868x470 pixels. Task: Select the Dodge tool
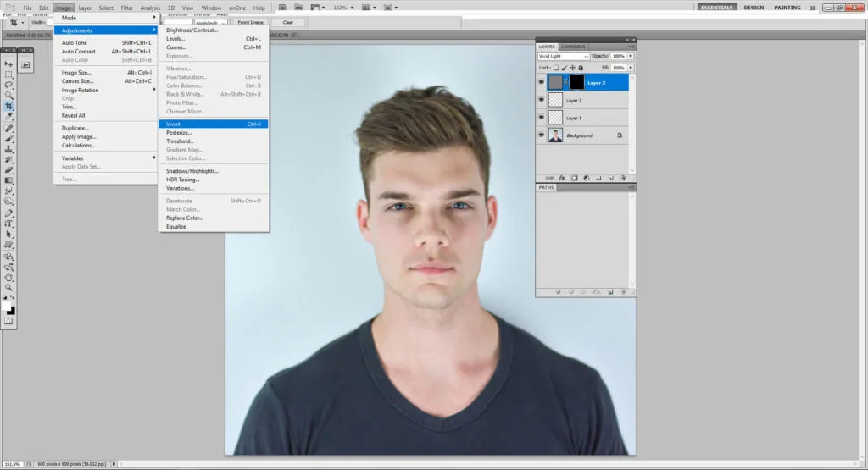[x=8, y=202]
